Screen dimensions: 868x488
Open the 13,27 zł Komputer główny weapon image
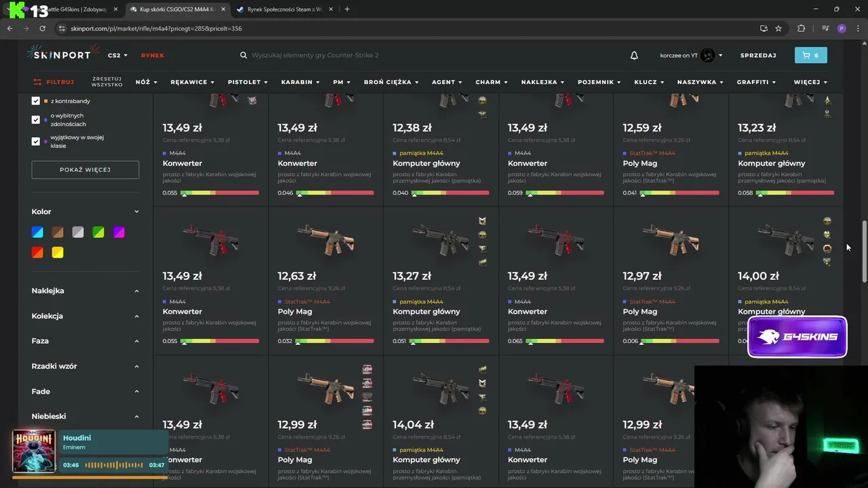tap(441, 239)
